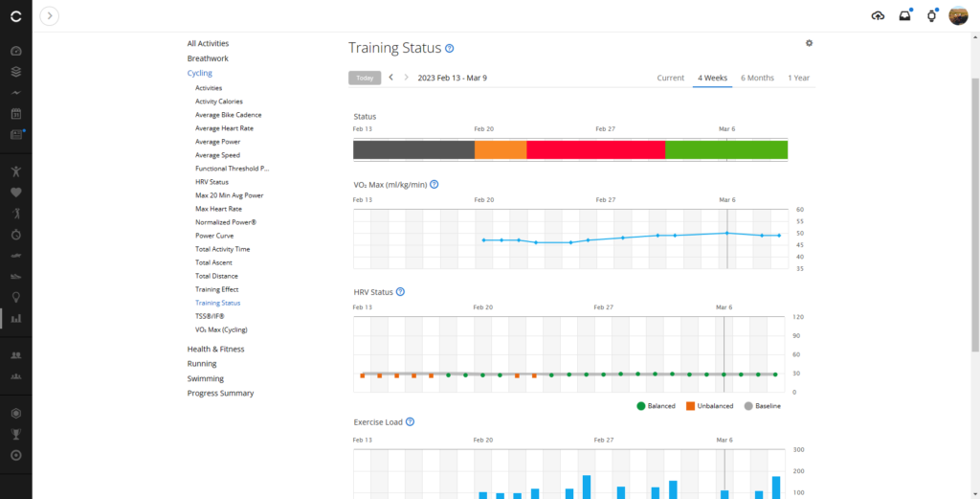Expand the Swimming category
This screenshot has width=980, height=499.
(206, 379)
